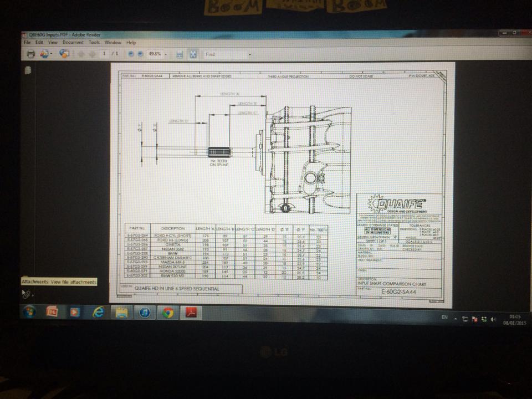Viewport: 532px width, 399px height.
Task: Click the 'NISSAN SKYLINE' description cell
Action: click(x=173, y=267)
